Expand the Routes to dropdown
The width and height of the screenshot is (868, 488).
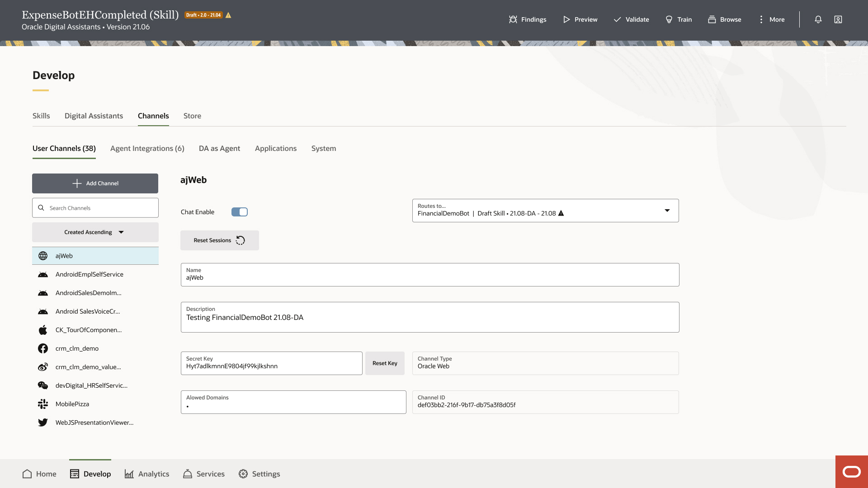667,211
